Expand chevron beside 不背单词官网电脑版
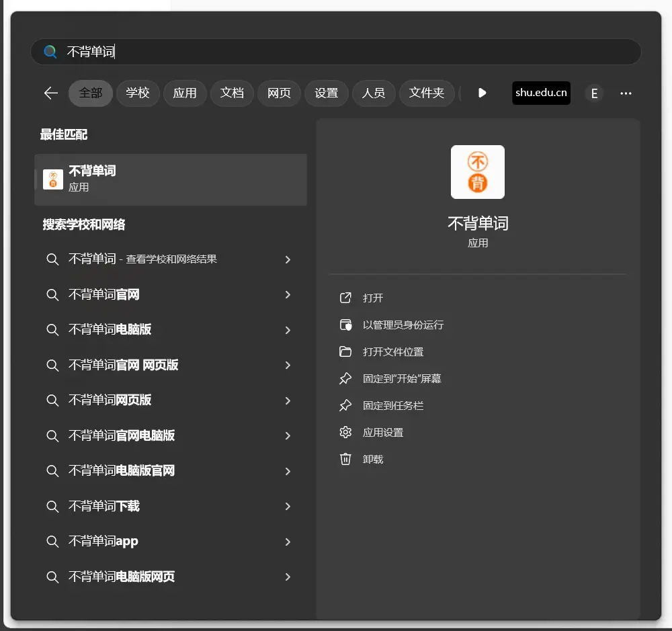Image resolution: width=672 pixels, height=631 pixels. (x=288, y=435)
